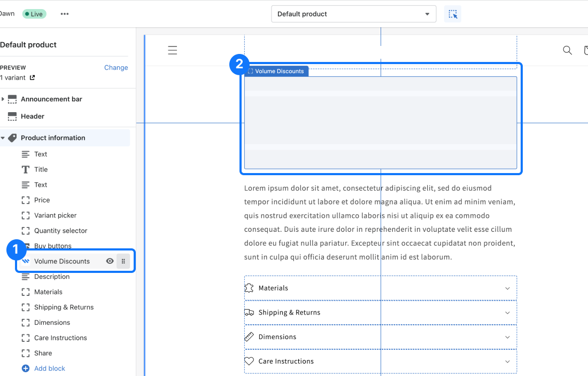The width and height of the screenshot is (588, 376).
Task: Click the Add block link
Action: 50,369
